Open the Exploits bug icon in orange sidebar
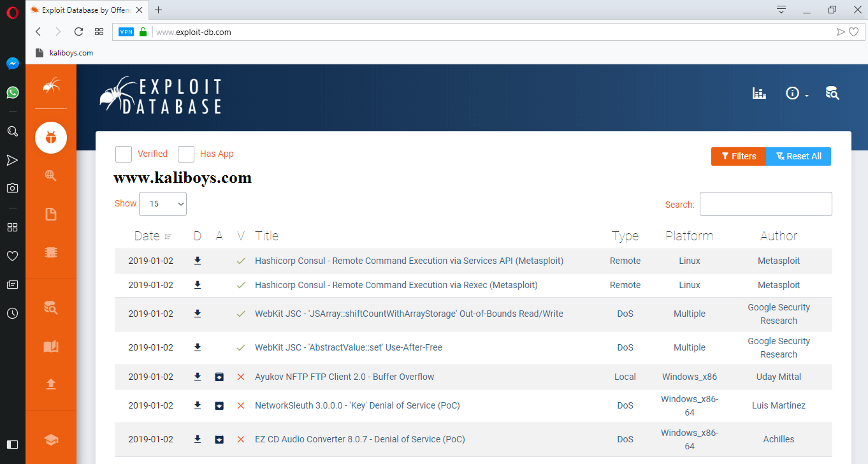 coord(51,138)
